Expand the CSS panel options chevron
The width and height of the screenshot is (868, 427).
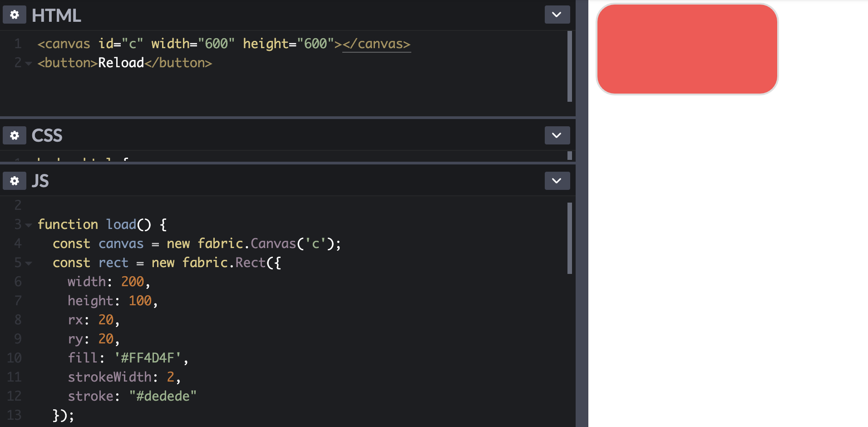coord(557,135)
